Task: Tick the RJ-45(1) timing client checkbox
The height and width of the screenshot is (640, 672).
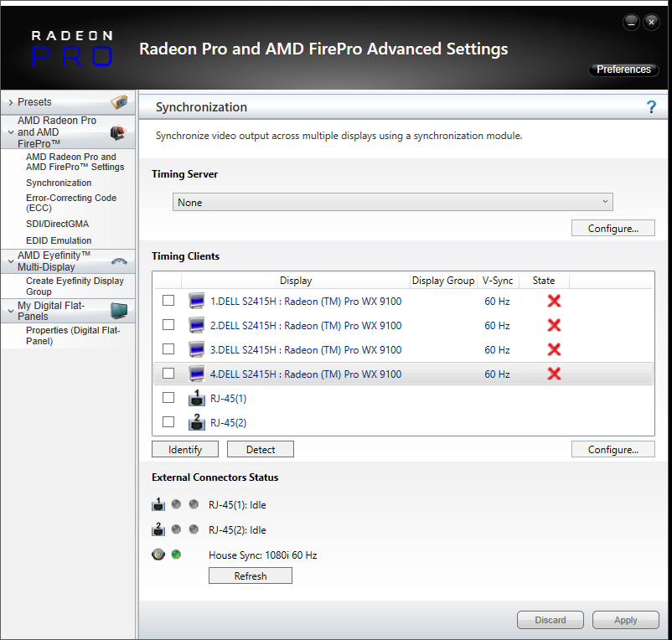Action: pyautogui.click(x=168, y=398)
